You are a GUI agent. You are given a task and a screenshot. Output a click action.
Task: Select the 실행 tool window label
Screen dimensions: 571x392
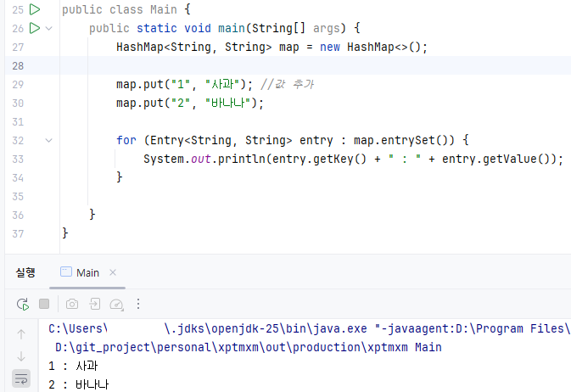[x=25, y=272]
